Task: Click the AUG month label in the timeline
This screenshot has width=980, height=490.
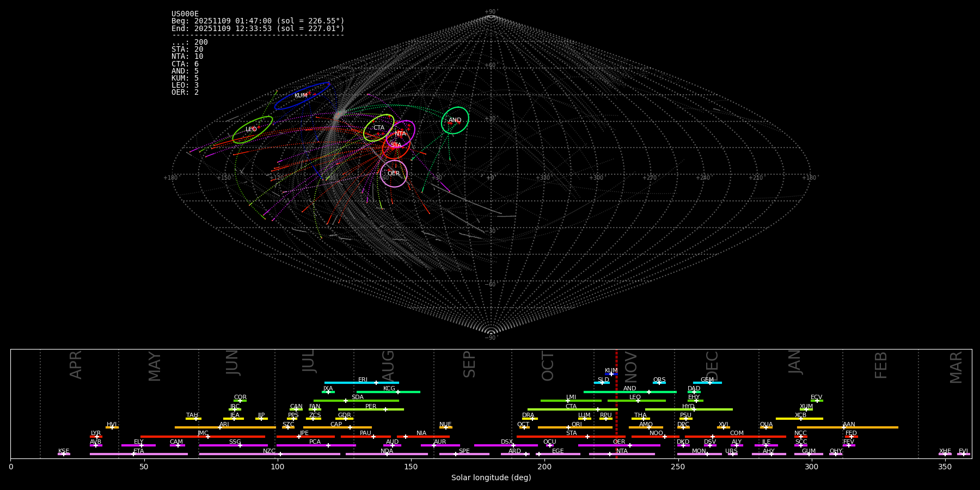Action: 388,366
